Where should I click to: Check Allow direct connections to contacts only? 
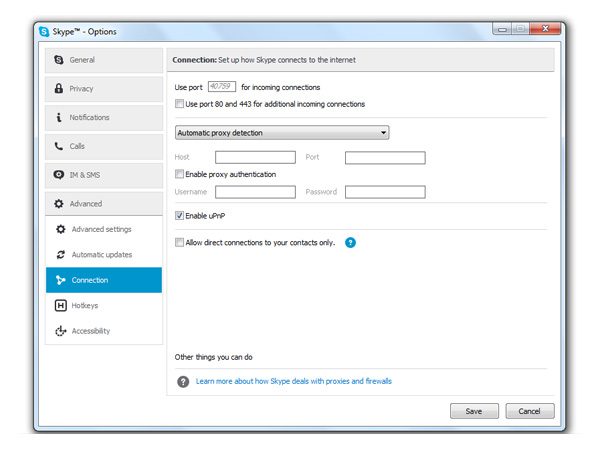pos(179,242)
